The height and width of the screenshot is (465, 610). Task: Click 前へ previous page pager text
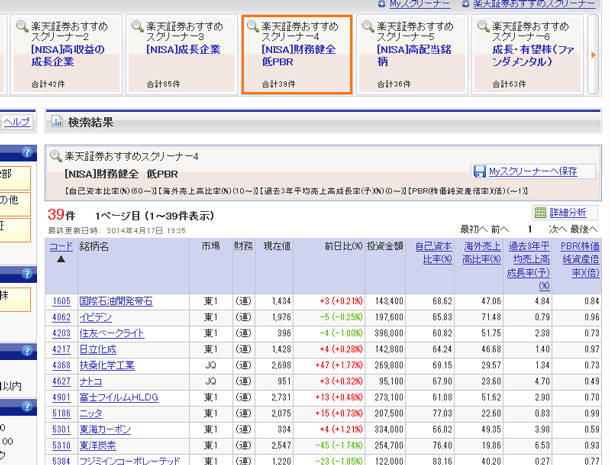[500, 230]
